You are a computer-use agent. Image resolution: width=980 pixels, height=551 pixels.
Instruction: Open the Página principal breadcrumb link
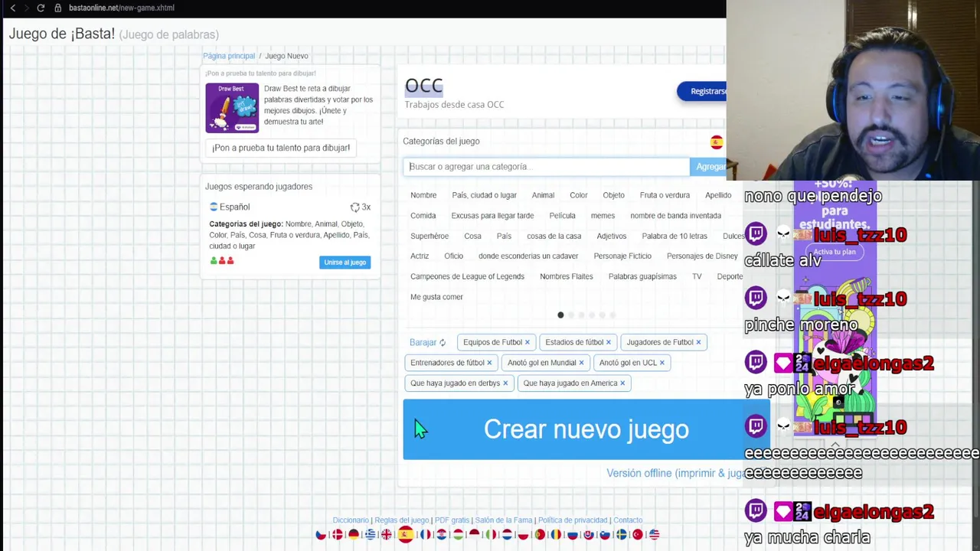229,56
